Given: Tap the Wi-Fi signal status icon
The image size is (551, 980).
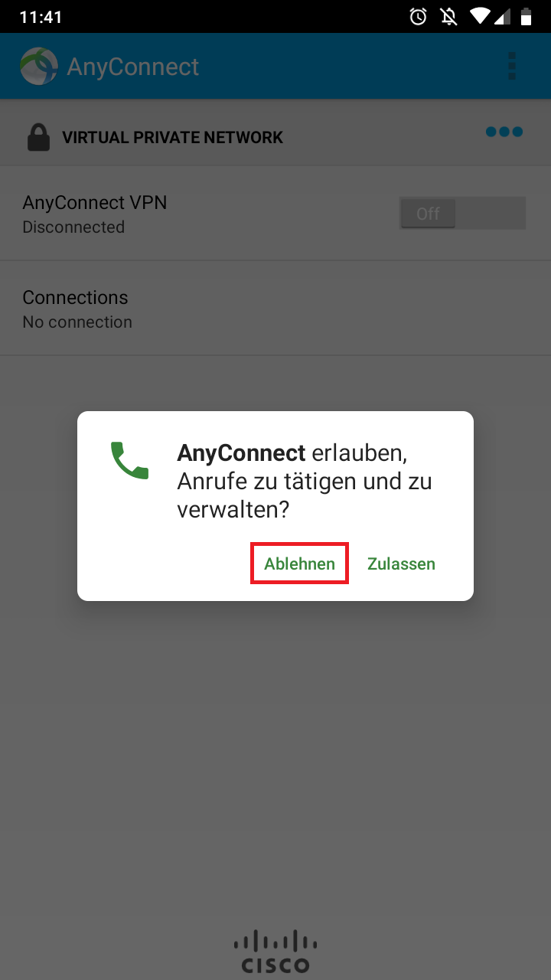Looking at the screenshot, I should (x=480, y=16).
